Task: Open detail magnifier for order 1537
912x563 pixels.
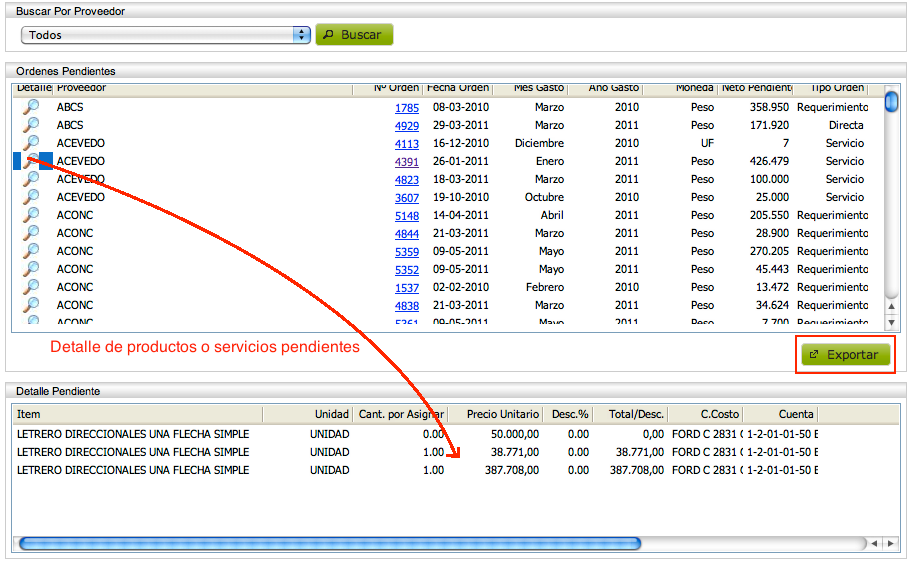Action: (31, 287)
